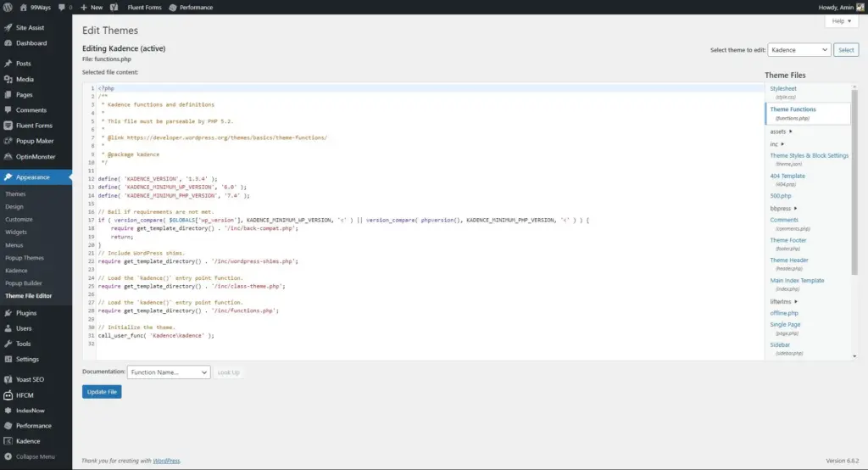Click the HFCM sidebar icon

(x=8, y=395)
